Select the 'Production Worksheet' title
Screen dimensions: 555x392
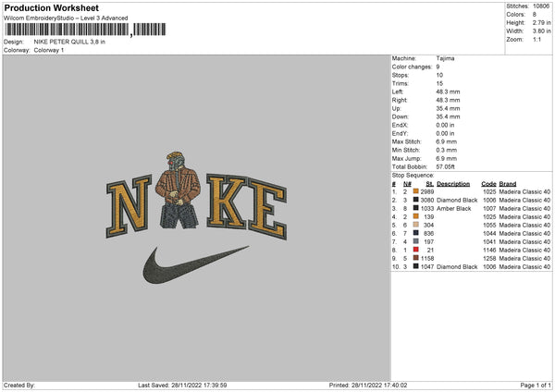pos(51,7)
